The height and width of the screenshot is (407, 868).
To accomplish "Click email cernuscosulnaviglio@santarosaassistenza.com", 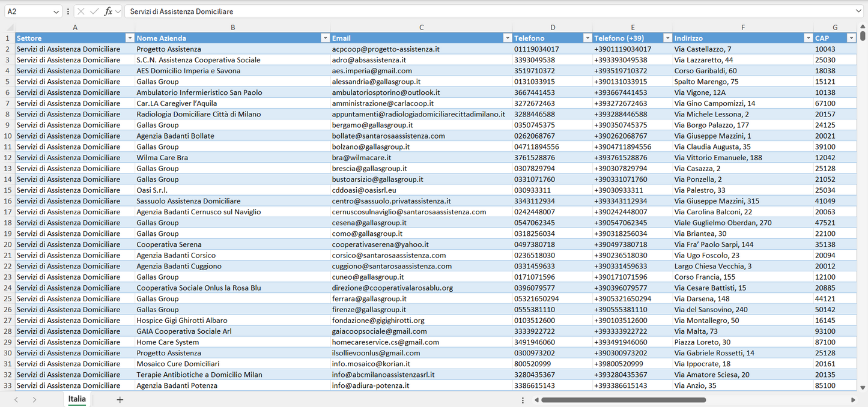I will [x=422, y=212].
